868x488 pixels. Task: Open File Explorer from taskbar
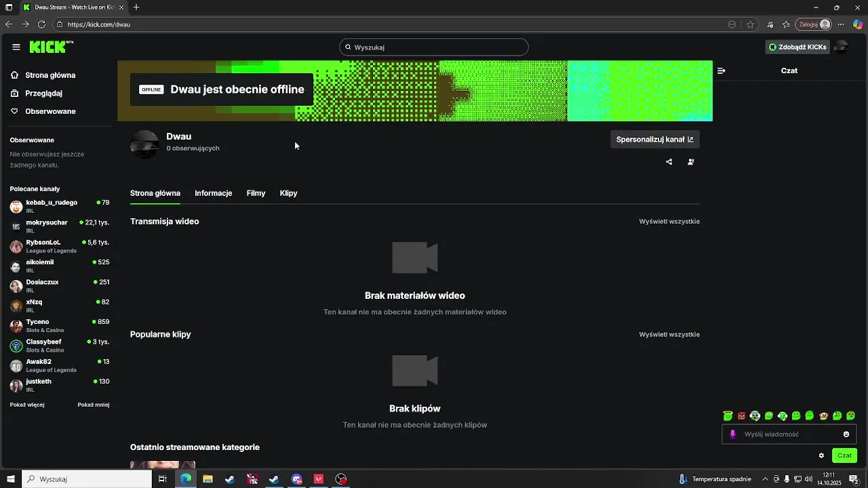208,479
